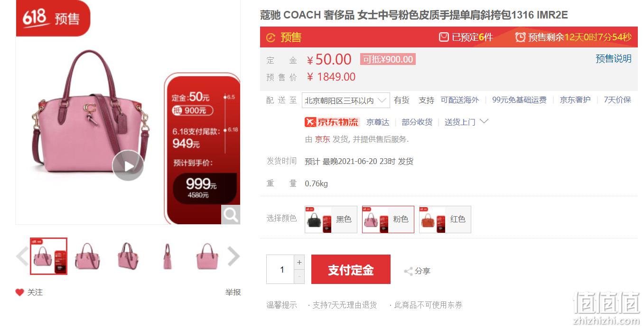Open the 北京朝阳区三环以内 delivery address dropdown
This screenshot has width=644, height=329.
345,101
